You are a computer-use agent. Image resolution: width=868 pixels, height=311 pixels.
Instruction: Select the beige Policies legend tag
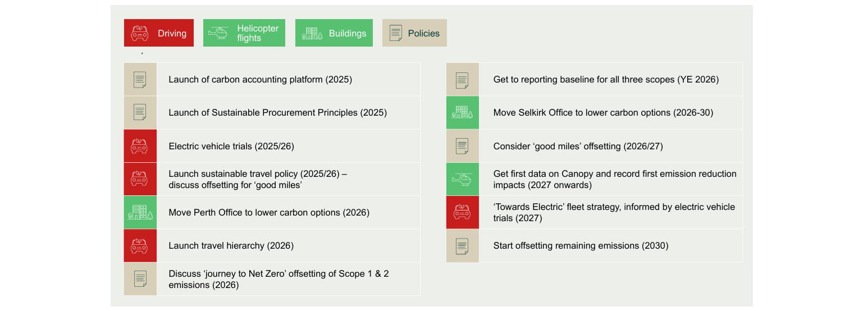click(415, 33)
